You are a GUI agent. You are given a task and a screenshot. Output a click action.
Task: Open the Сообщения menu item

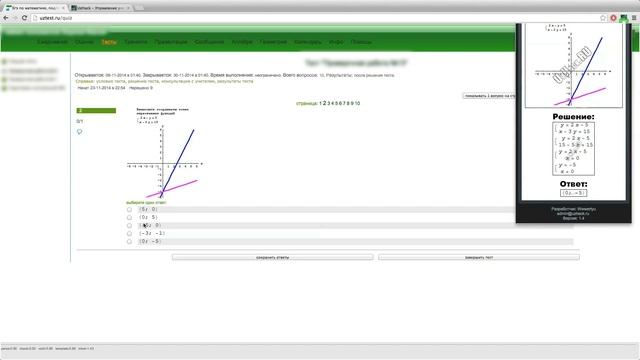[209, 42]
